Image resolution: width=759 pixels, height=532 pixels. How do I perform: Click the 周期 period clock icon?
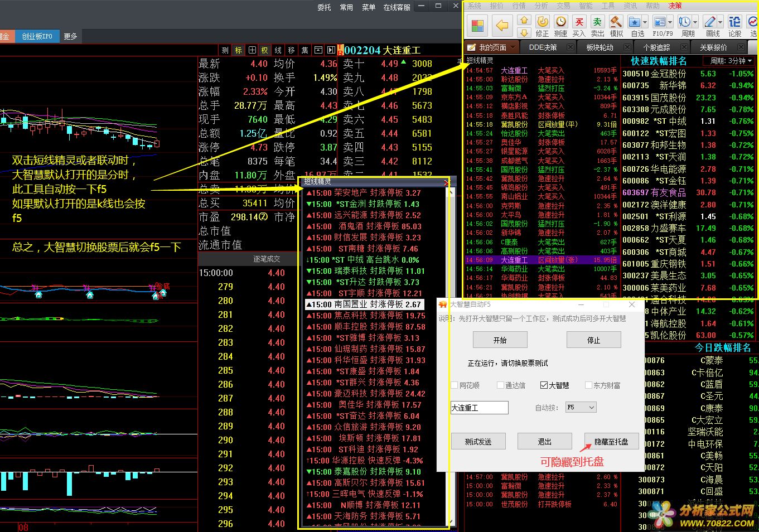point(684,22)
